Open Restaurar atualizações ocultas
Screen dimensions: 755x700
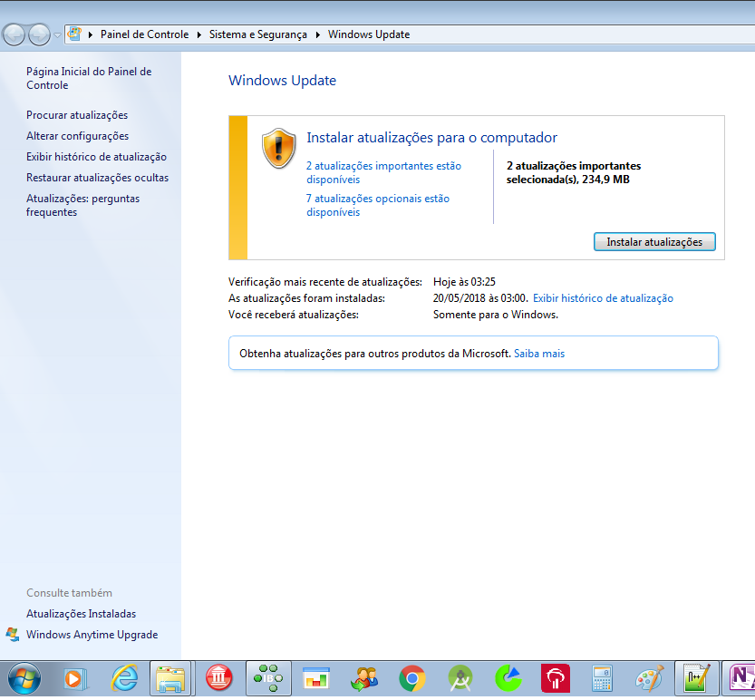pos(97,178)
